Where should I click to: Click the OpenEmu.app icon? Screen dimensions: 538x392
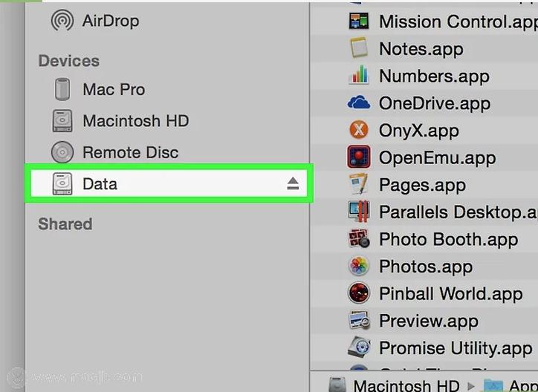coord(359,157)
